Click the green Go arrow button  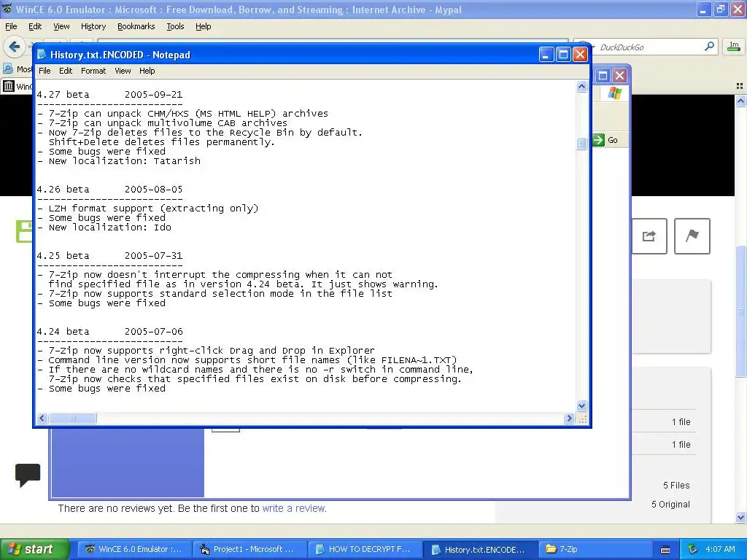[598, 140]
